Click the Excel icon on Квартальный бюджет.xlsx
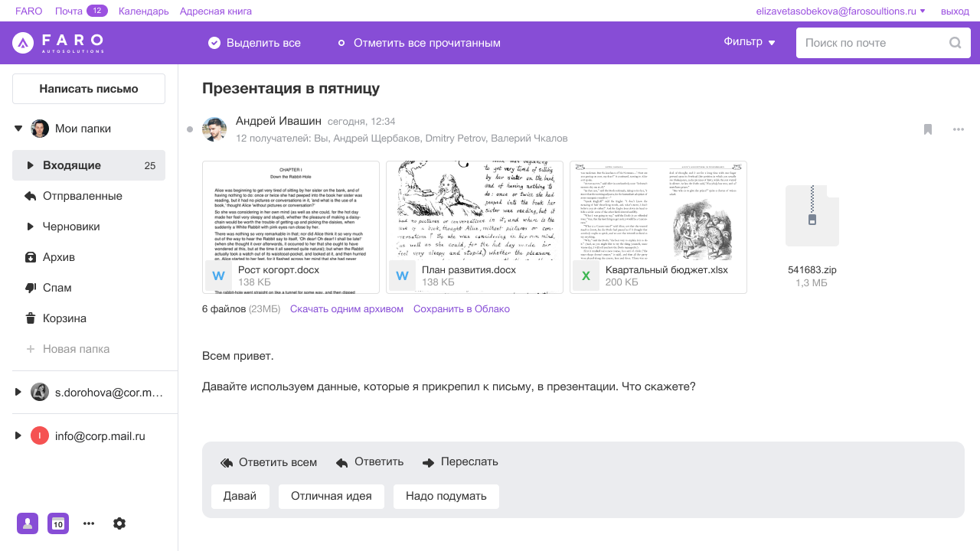Screen dimensions: 980x551 click(x=586, y=275)
